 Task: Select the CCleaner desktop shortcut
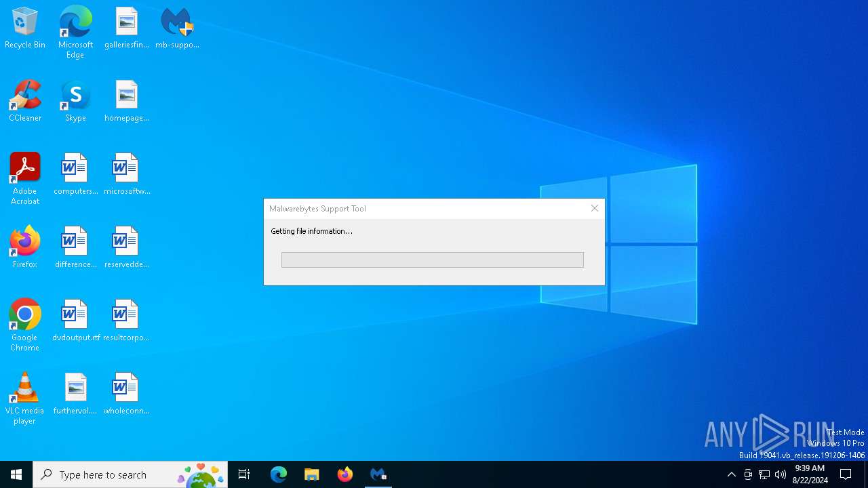[x=25, y=102]
